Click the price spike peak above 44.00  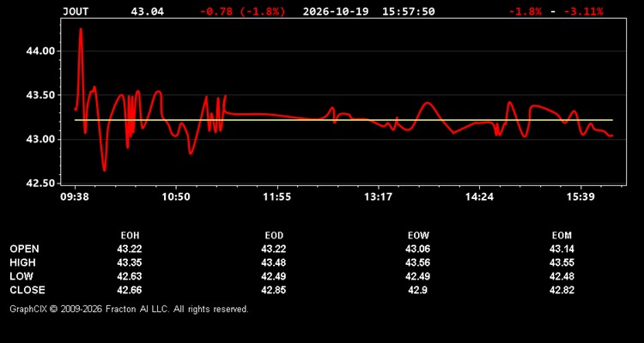pos(81,29)
